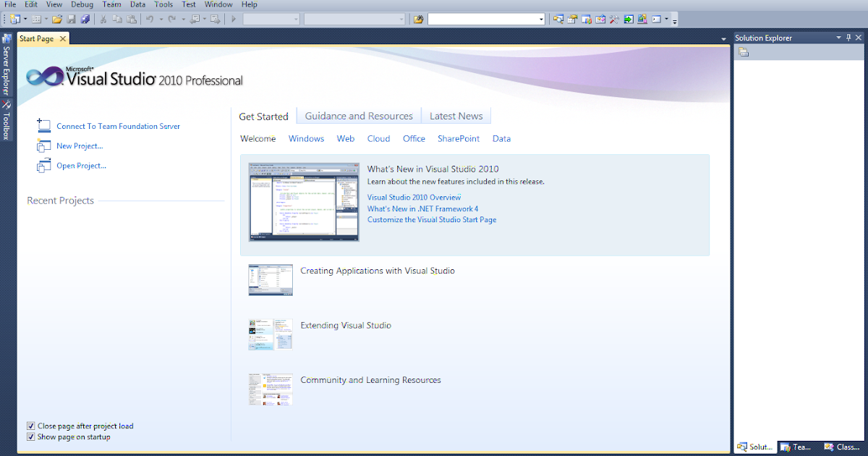Click the Connect To Team Foundation Server icon
Image resolution: width=868 pixels, height=456 pixels.
click(43, 126)
